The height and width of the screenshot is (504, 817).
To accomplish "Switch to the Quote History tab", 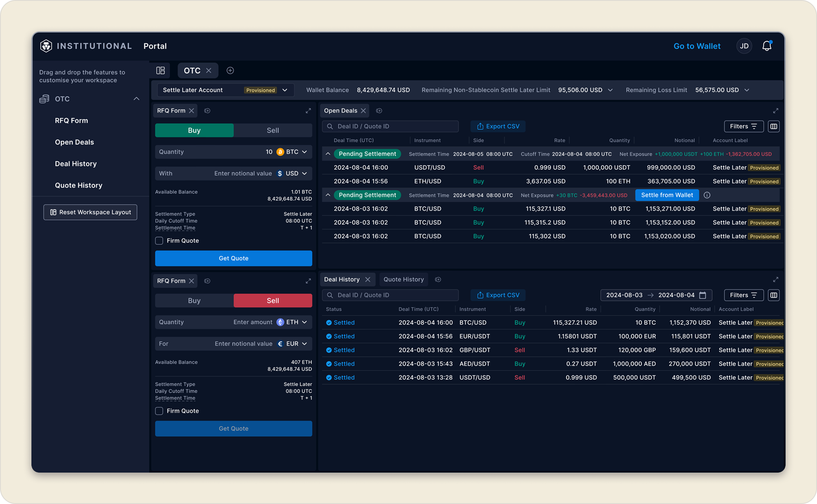I will [404, 279].
